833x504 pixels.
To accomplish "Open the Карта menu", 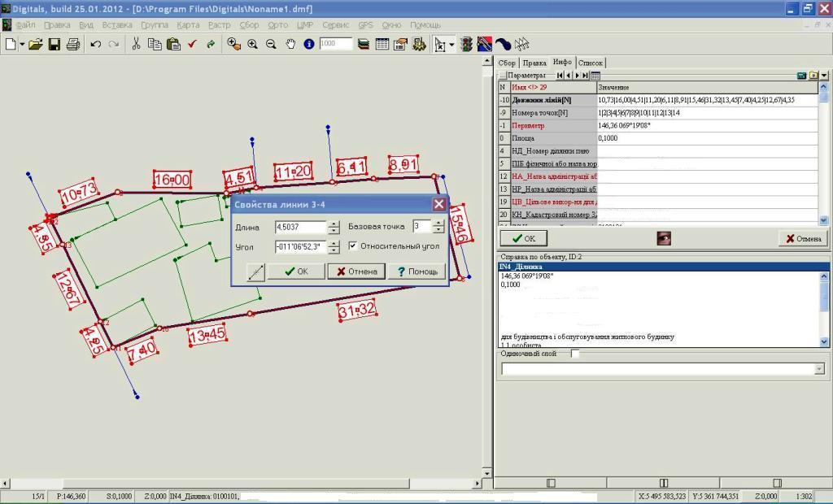I will tap(188, 25).
